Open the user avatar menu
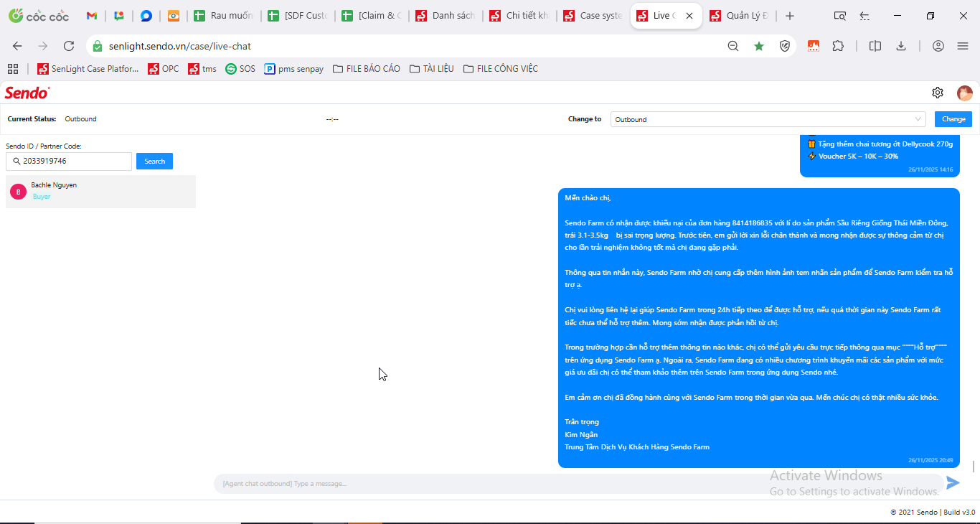Viewport: 980px width, 524px height. click(965, 93)
